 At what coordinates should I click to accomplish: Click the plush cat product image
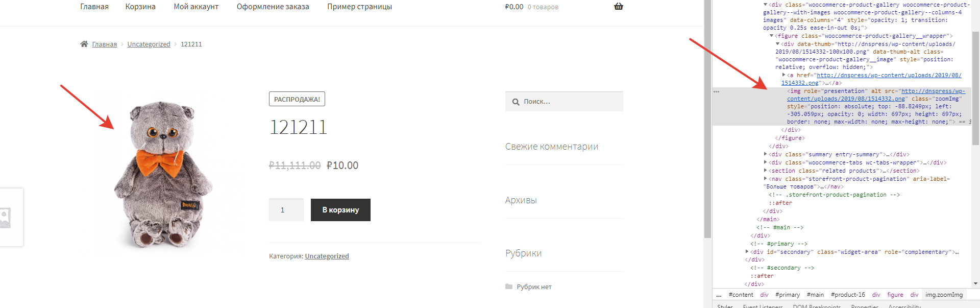(164, 174)
